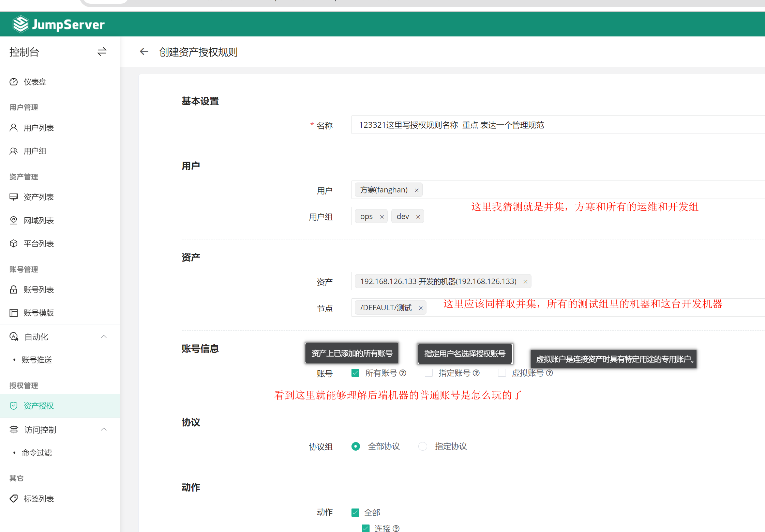This screenshot has height=532, width=765.
Task: Remove the 方寒(fanghan) user tag
Action: [416, 190]
